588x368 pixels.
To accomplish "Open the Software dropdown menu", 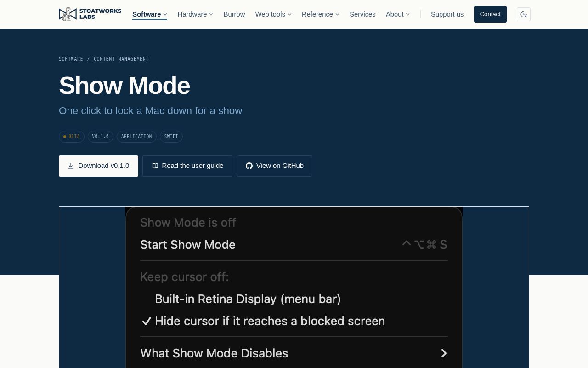I will [x=150, y=14].
